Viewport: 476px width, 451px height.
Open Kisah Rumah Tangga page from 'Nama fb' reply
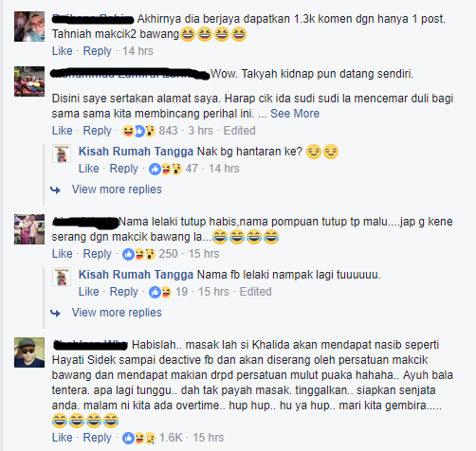pyautogui.click(x=136, y=275)
